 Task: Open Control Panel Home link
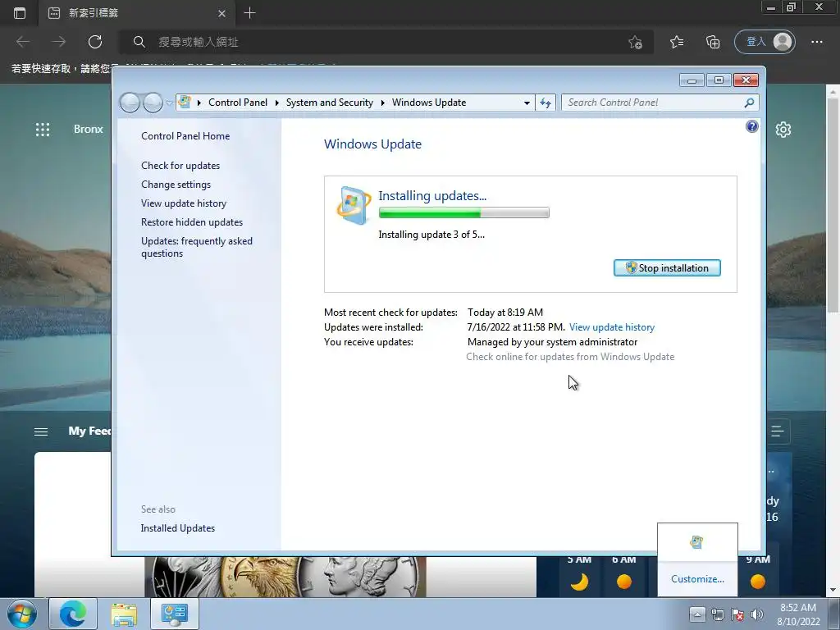185,136
